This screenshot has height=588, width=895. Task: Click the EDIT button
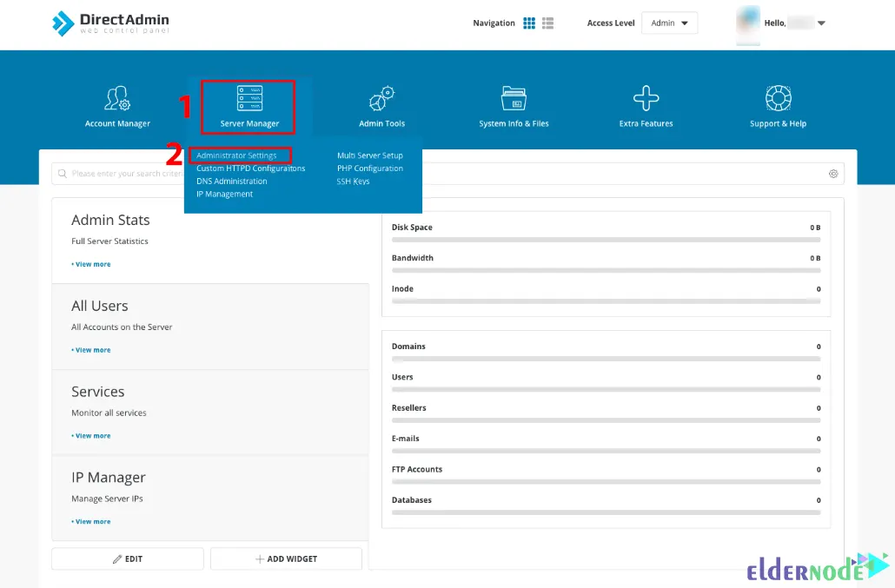pyautogui.click(x=127, y=558)
